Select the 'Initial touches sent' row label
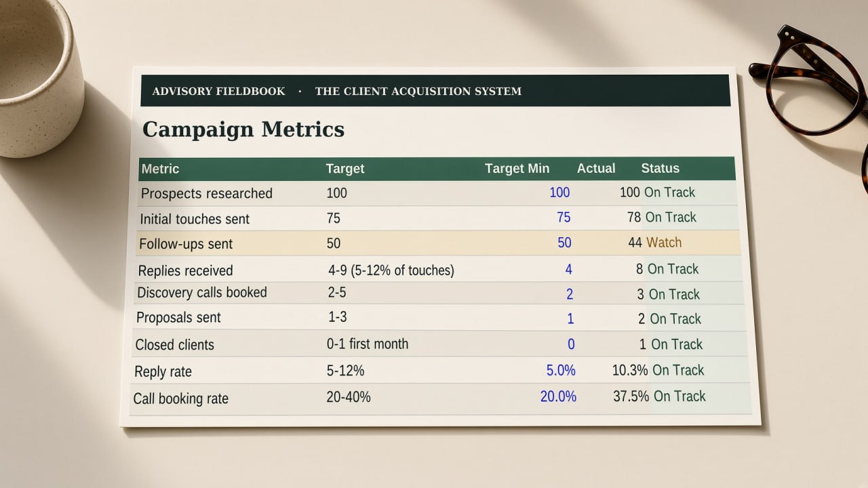The height and width of the screenshot is (488, 868). pos(195,220)
